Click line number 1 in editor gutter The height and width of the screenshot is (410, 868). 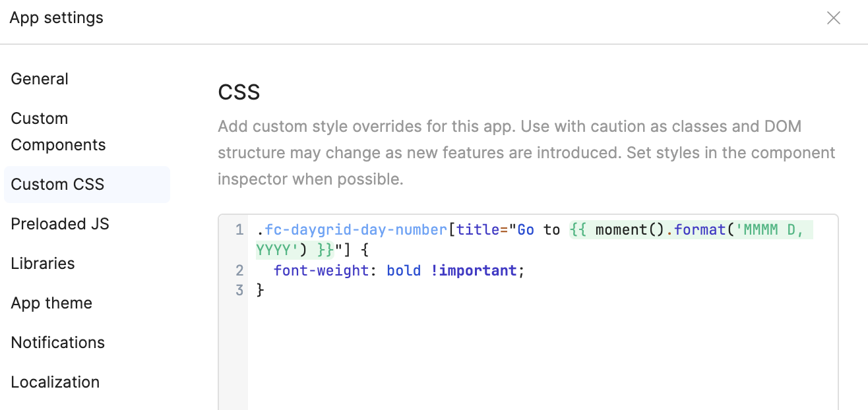[239, 230]
